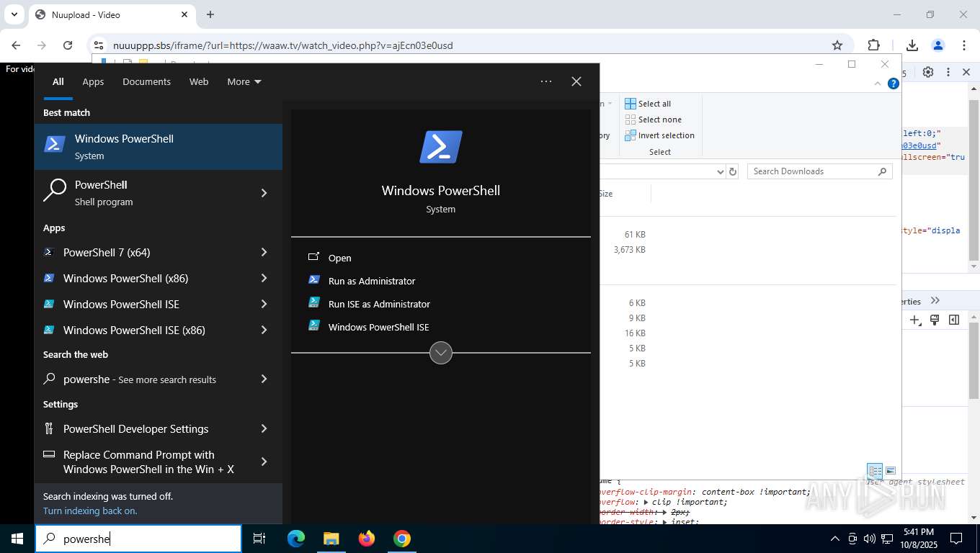Open Windows PowerShell best match result
The width and height of the screenshot is (980, 553).
tap(159, 147)
